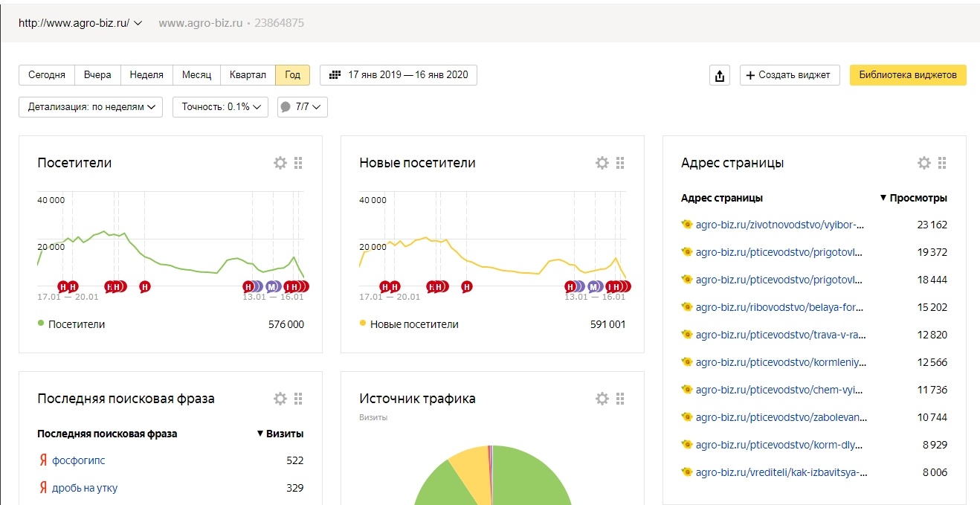Open the Детализация: по неделям dropdown
The width and height of the screenshot is (980, 505).
click(91, 107)
